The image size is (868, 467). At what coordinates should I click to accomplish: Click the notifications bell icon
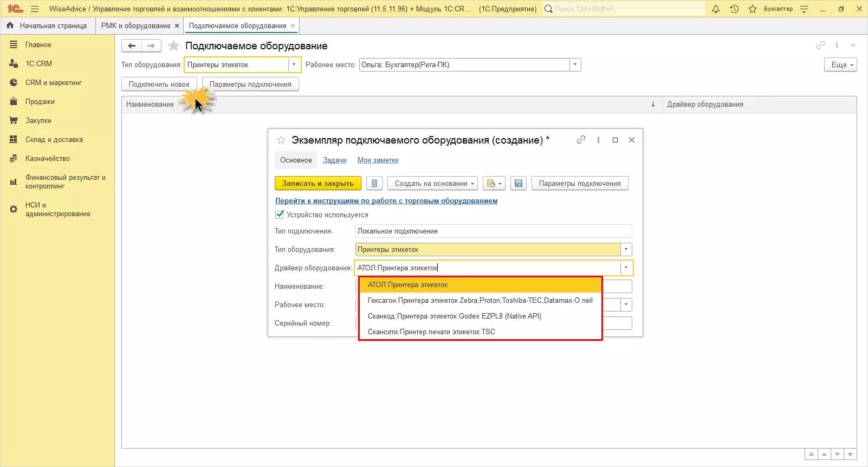point(716,9)
